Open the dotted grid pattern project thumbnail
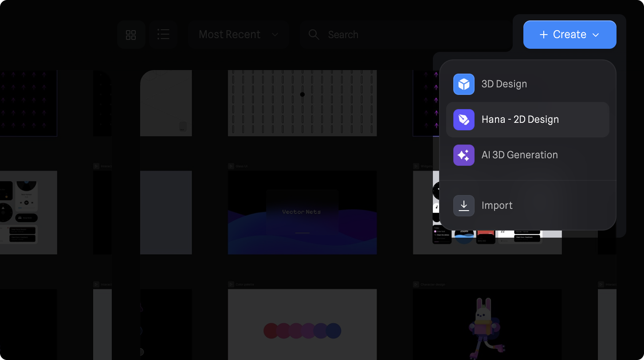 (302, 103)
